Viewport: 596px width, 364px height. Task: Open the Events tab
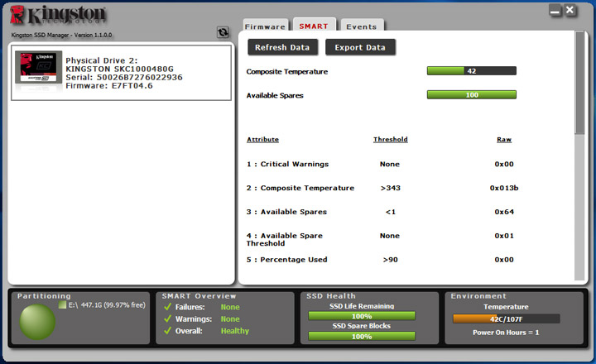[x=362, y=25]
